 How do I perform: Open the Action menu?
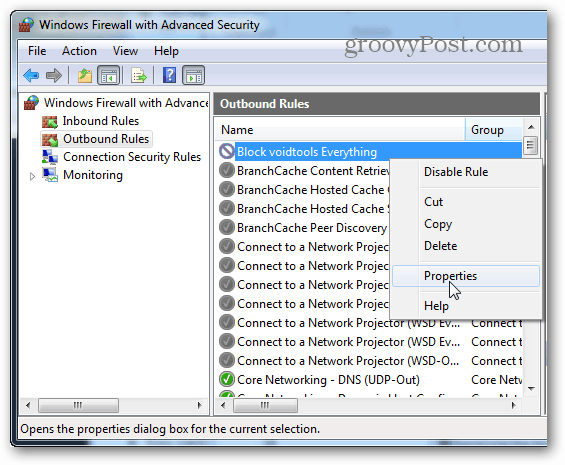[x=79, y=51]
